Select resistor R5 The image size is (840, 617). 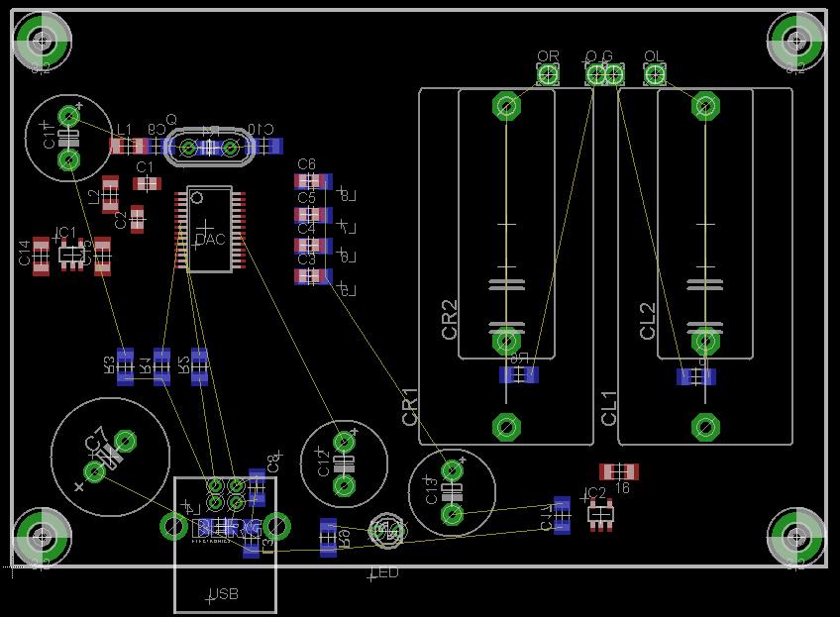click(x=199, y=366)
